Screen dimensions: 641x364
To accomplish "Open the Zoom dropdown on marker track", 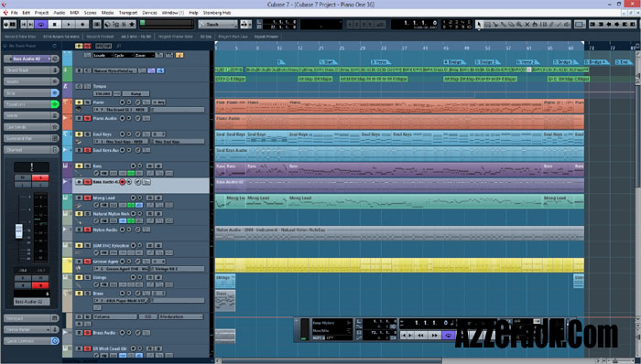I will pyautogui.click(x=145, y=55).
